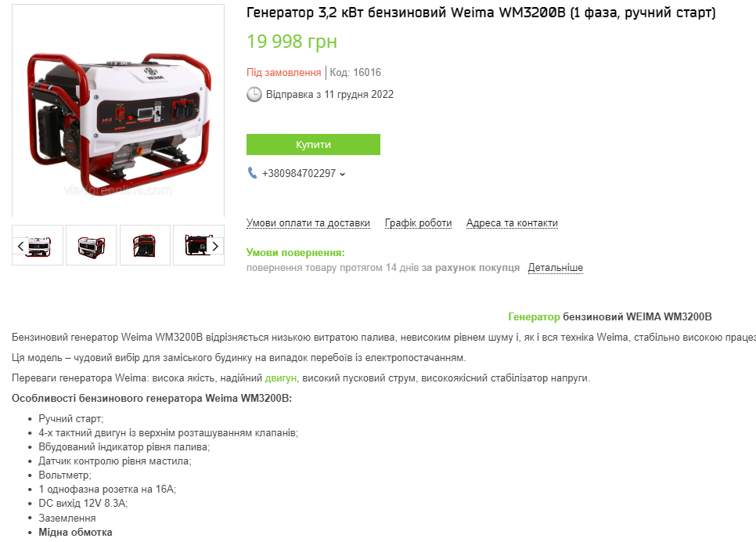756x542 pixels.
Task: Click the phone number +380984702297
Action: point(299,173)
